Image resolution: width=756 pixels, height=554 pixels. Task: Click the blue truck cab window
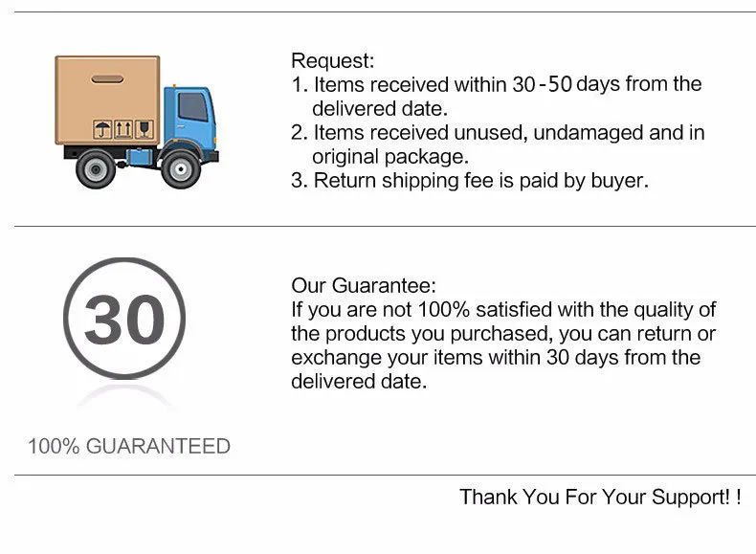tap(192, 107)
